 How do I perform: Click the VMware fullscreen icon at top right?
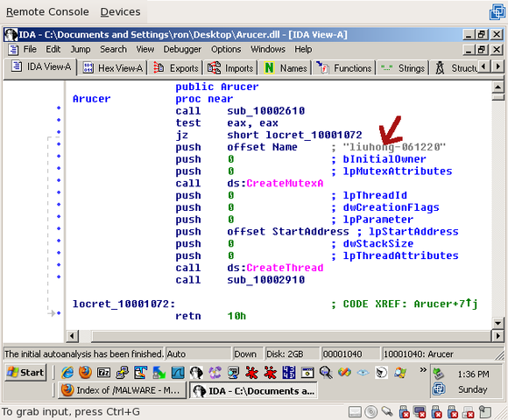tap(497, 12)
